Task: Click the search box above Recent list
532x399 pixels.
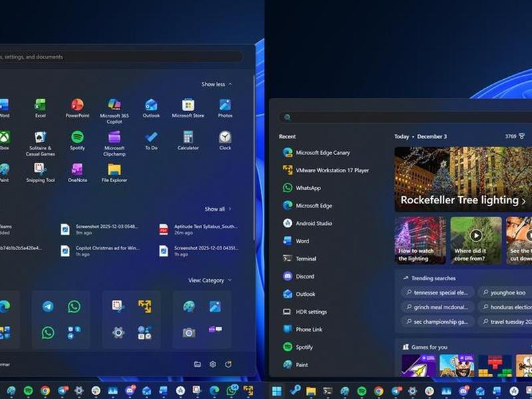Action: click(x=406, y=118)
